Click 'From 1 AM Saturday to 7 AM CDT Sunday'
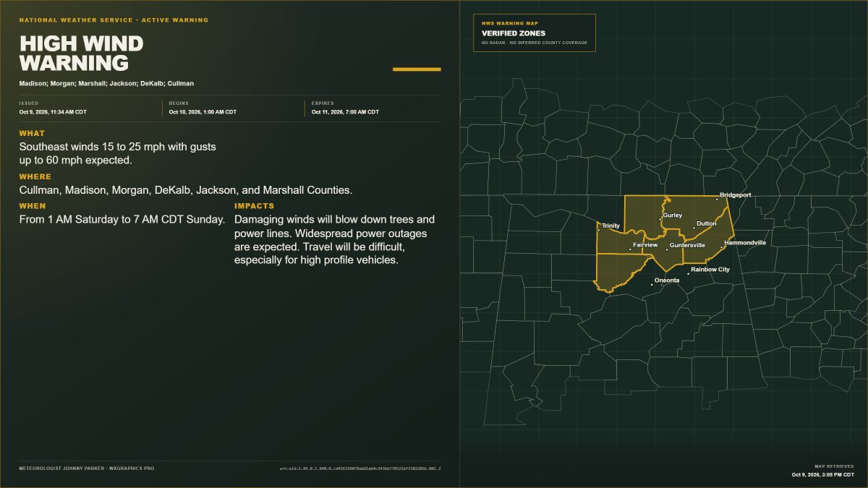The height and width of the screenshot is (488, 868). pos(122,219)
